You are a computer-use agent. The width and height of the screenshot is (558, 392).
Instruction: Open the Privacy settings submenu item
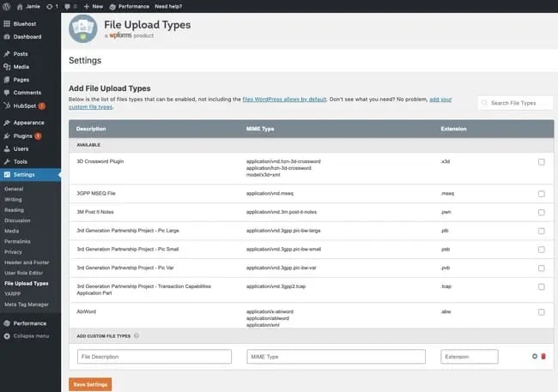pos(13,252)
